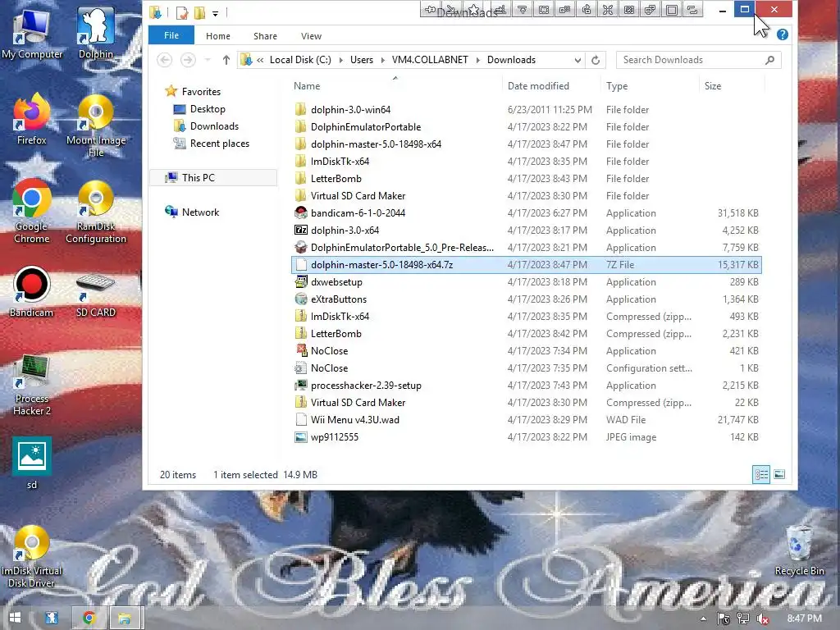Expand the chevron after Local Disk (C:)
The width and height of the screenshot is (840, 630).
pyautogui.click(x=340, y=60)
